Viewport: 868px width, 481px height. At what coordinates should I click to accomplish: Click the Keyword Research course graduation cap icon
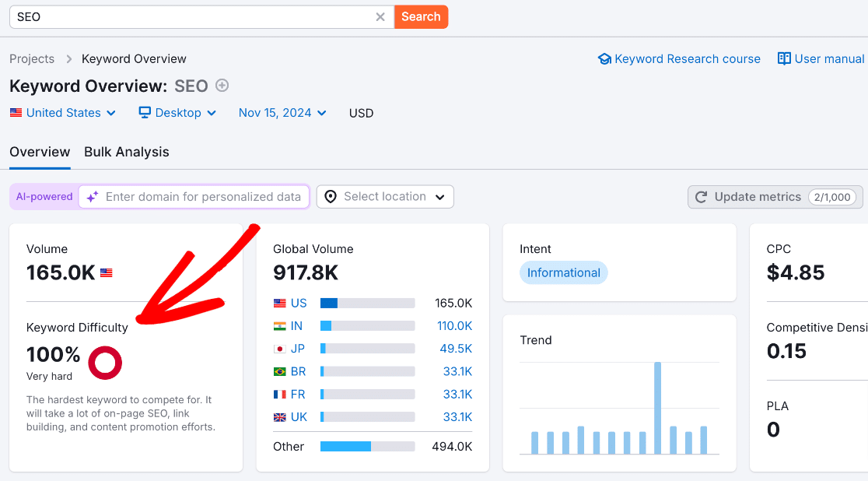(605, 58)
